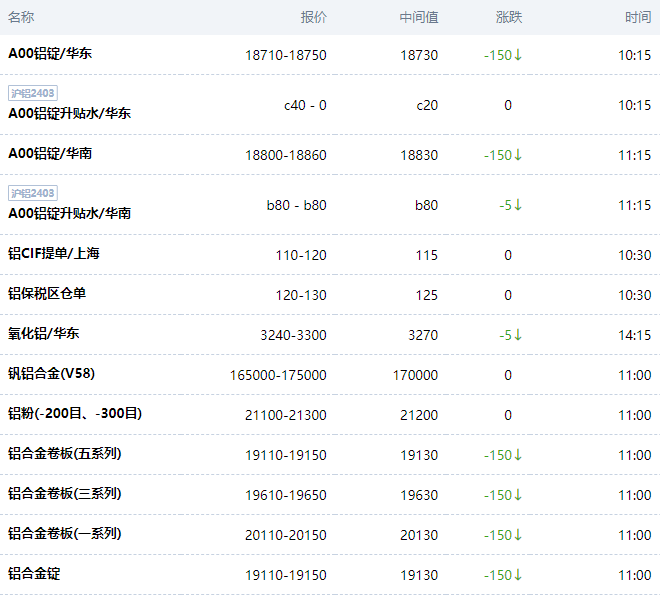Viewport: 660px width, 604px height.
Task: Open the A00铝锭升贴水/华东 link
Action: [x=69, y=113]
